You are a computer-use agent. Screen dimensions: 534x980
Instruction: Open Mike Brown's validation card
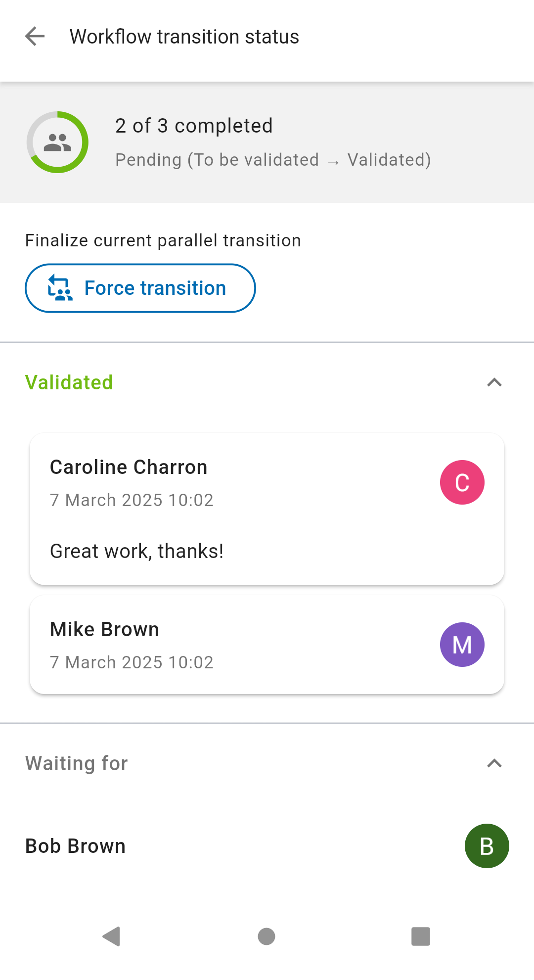tap(267, 645)
